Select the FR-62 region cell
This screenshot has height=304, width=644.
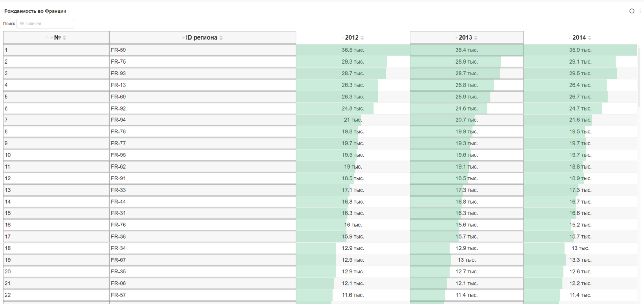203,167
